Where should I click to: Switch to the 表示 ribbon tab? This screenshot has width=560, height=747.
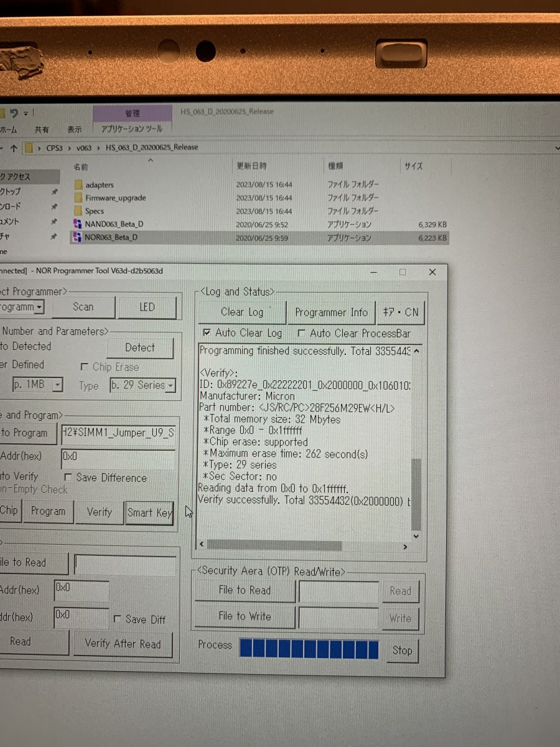(74, 129)
